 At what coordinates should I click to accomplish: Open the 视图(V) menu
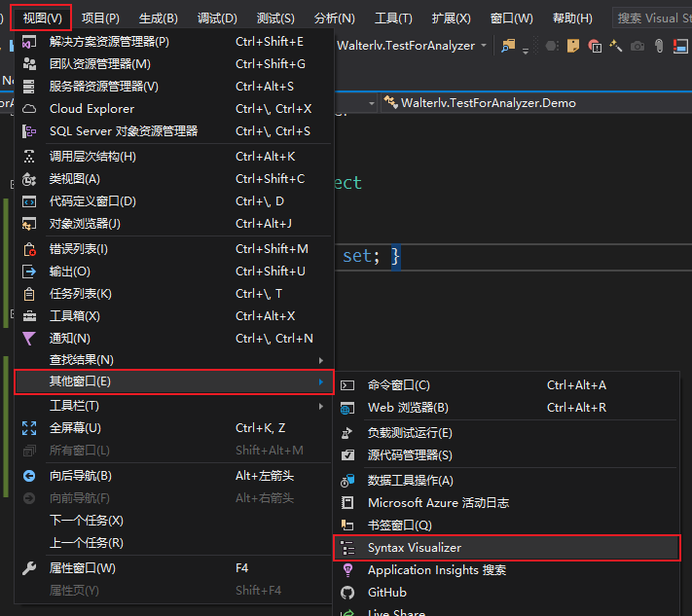click(x=42, y=18)
